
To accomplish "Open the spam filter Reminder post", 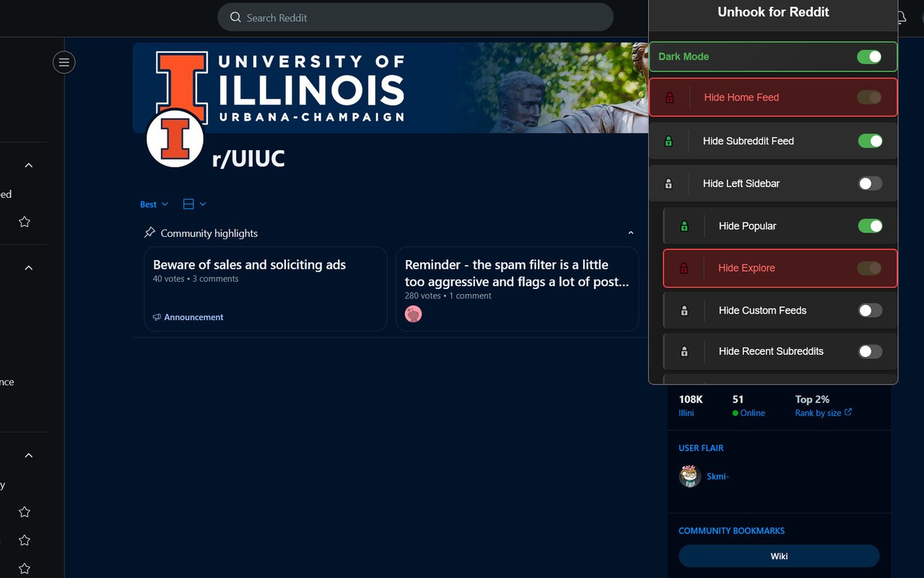I will 517,289.
